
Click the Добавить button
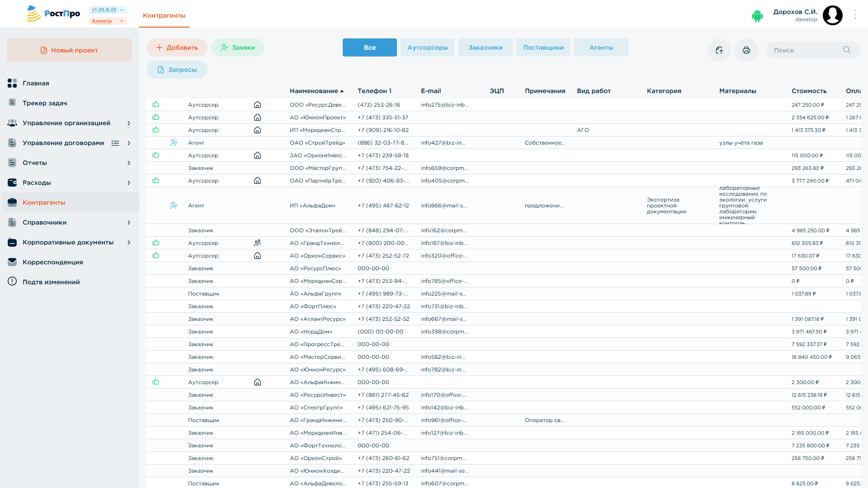tap(177, 47)
